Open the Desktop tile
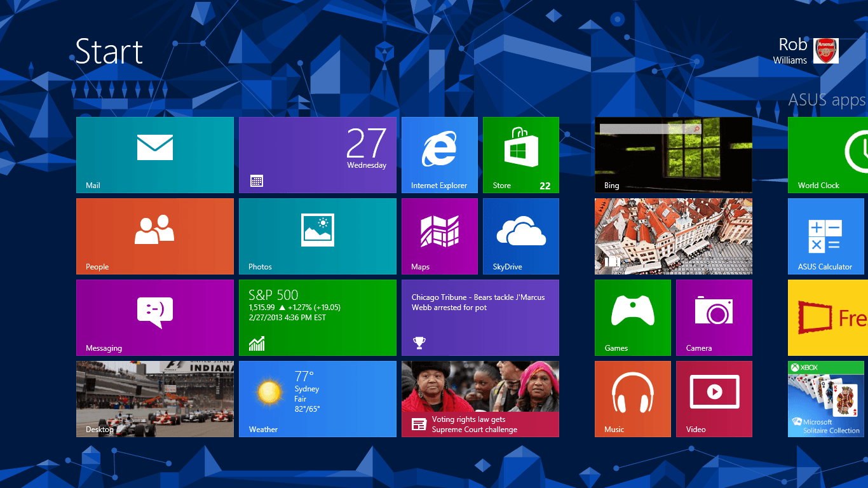 [x=155, y=399]
